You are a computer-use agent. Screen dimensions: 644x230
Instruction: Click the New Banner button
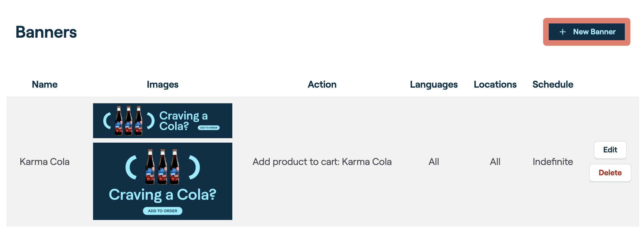(x=586, y=32)
